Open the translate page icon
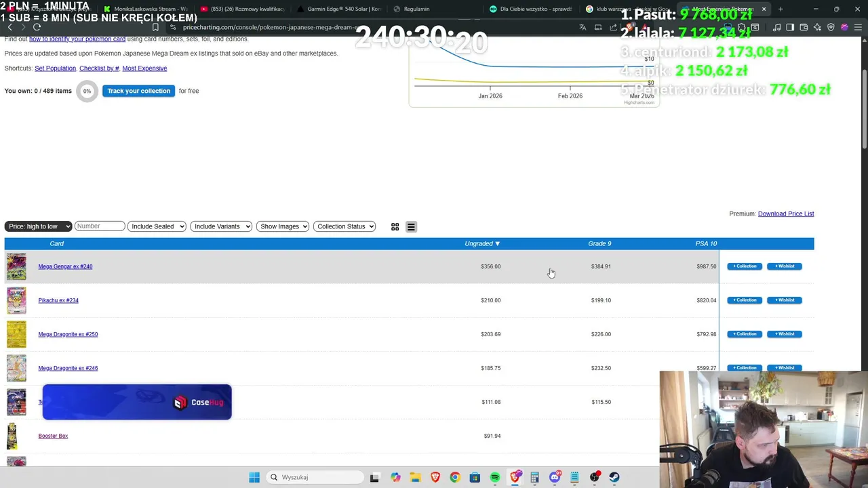This screenshot has width=868, height=488. (x=583, y=27)
